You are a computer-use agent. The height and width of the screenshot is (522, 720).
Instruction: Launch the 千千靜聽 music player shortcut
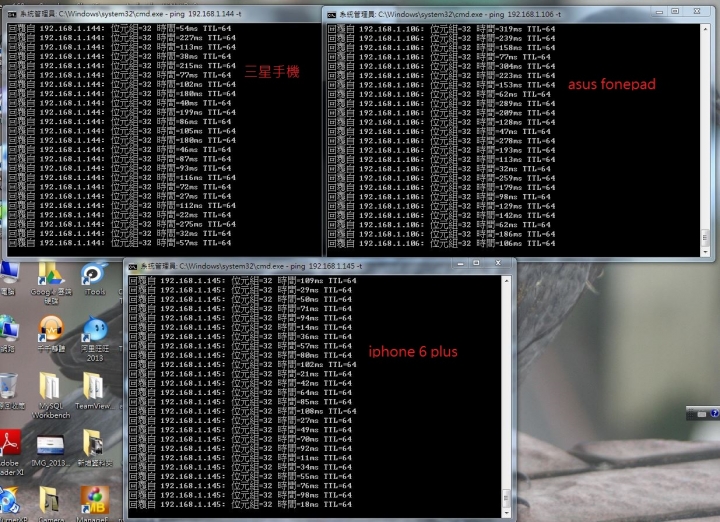(x=51, y=334)
